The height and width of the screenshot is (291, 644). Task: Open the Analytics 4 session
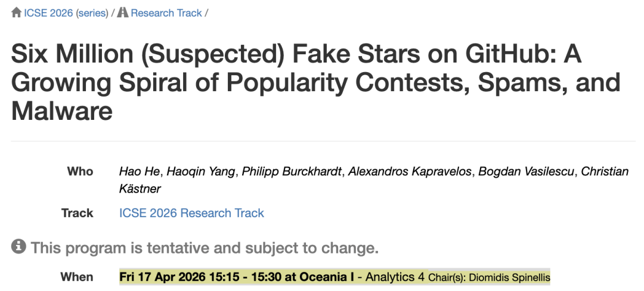(x=395, y=277)
